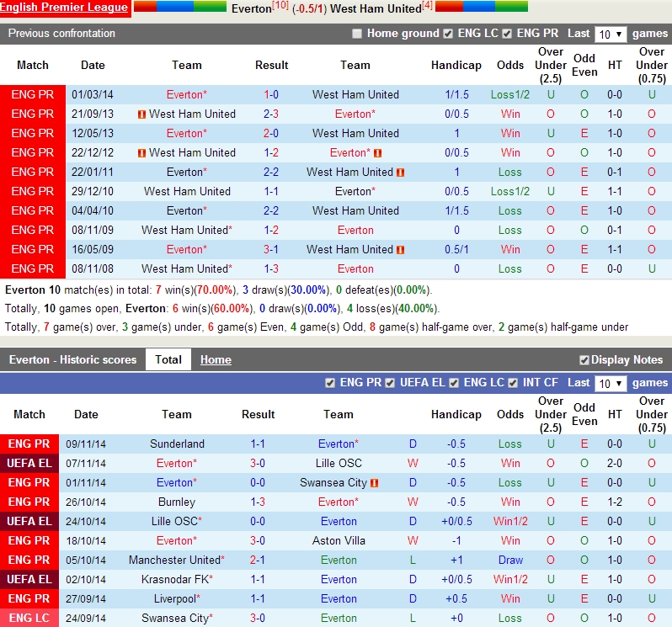Open Last games dropdown in Historic scores
672x627 pixels.
click(611, 383)
